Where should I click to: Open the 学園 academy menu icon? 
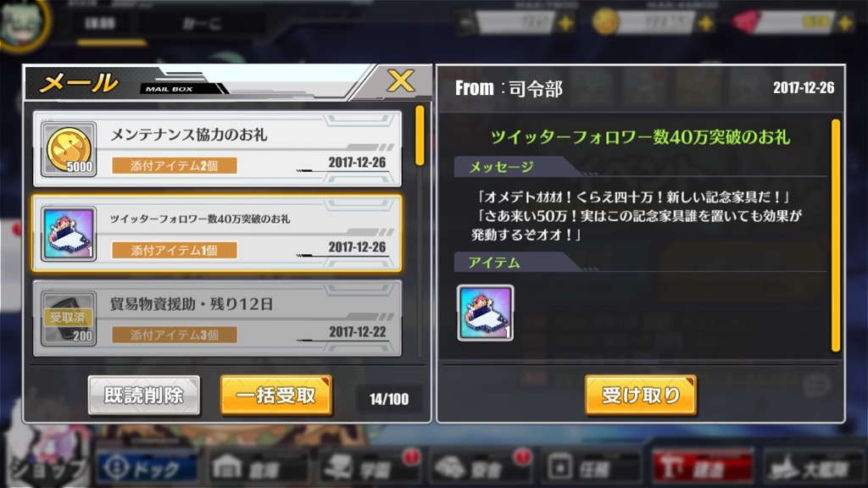pos(368,468)
